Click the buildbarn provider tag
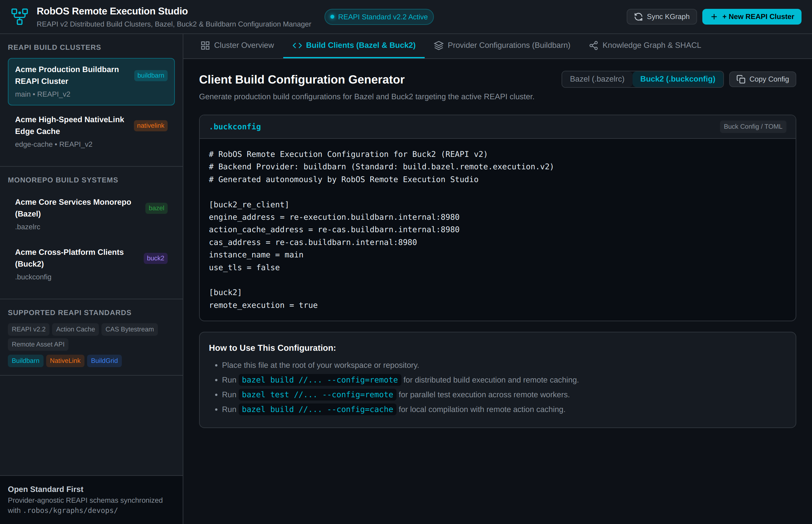Image resolution: width=812 pixels, height=524 pixels. click(151, 76)
